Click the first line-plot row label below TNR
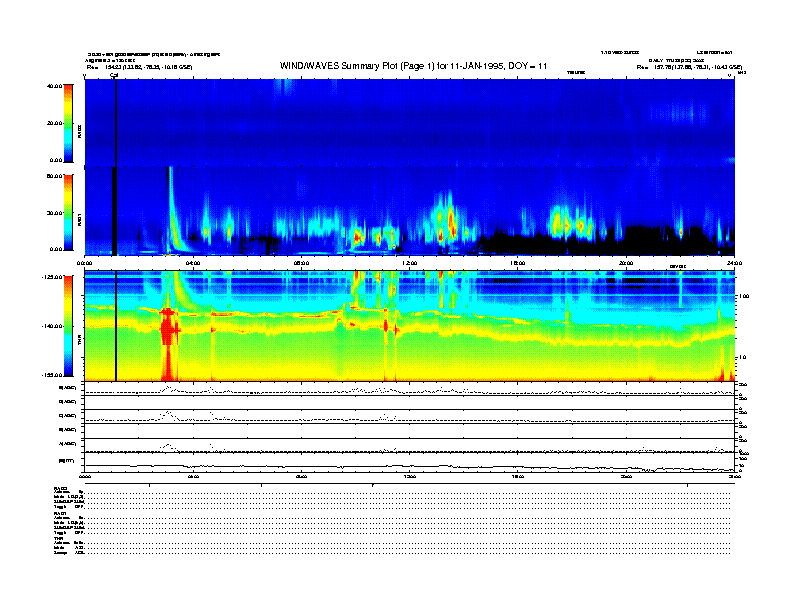This screenshot has width=792, height=612. coord(67,388)
